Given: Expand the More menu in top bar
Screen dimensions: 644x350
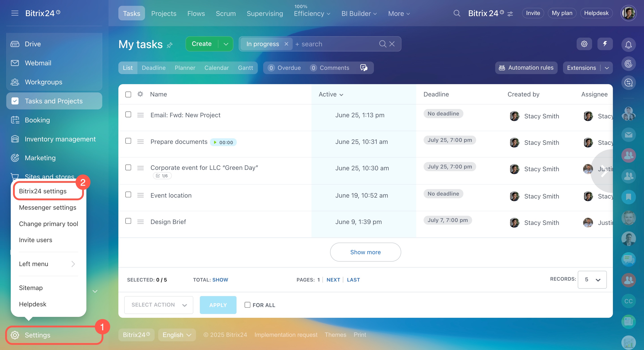Looking at the screenshot, I should [x=399, y=13].
